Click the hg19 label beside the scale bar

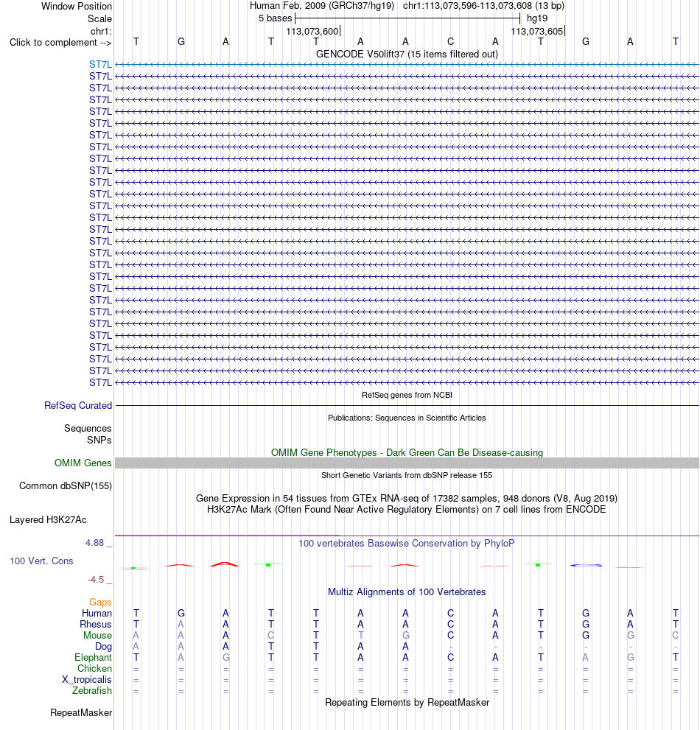(x=537, y=18)
